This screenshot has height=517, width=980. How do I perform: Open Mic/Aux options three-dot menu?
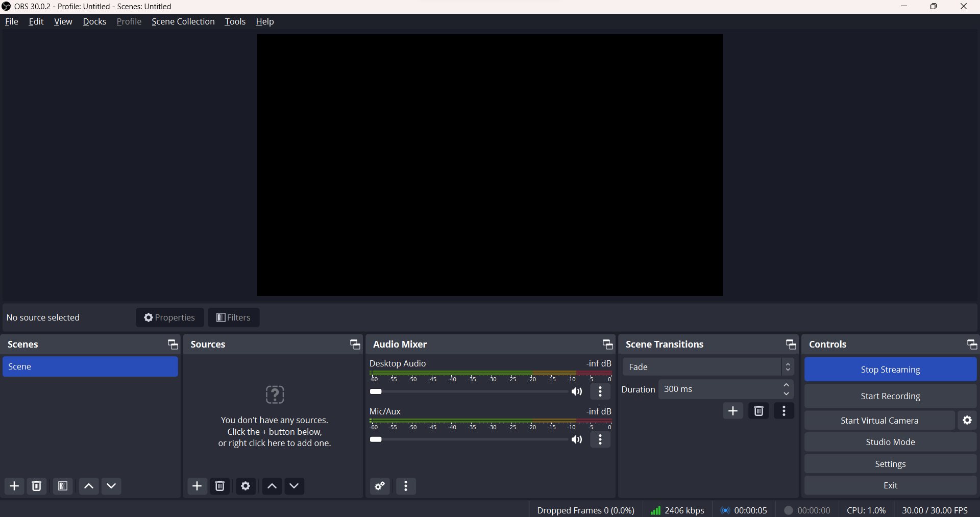[600, 440]
